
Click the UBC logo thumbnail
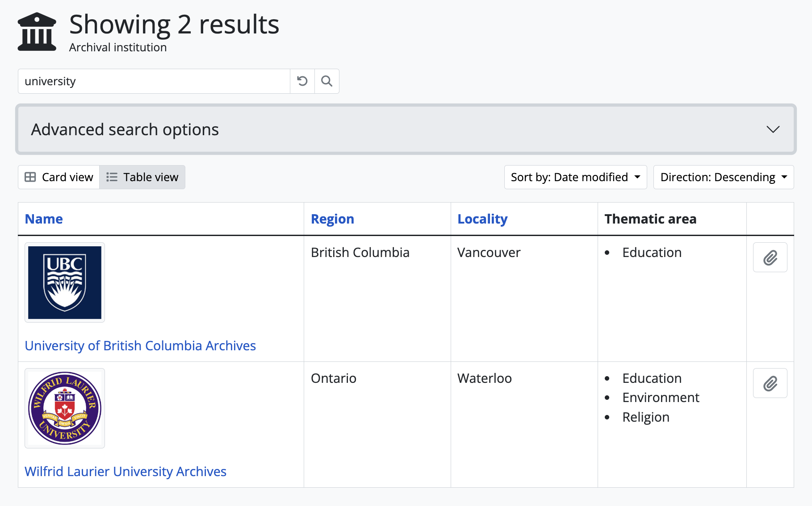click(x=65, y=282)
